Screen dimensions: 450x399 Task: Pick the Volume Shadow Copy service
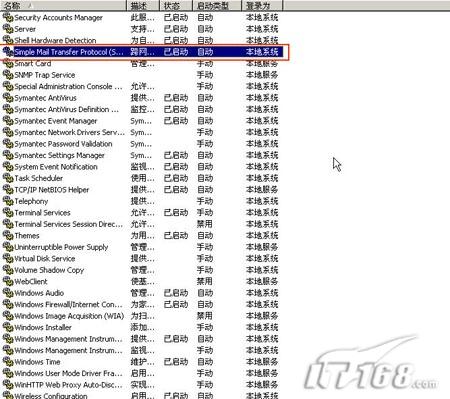(x=143, y=270)
